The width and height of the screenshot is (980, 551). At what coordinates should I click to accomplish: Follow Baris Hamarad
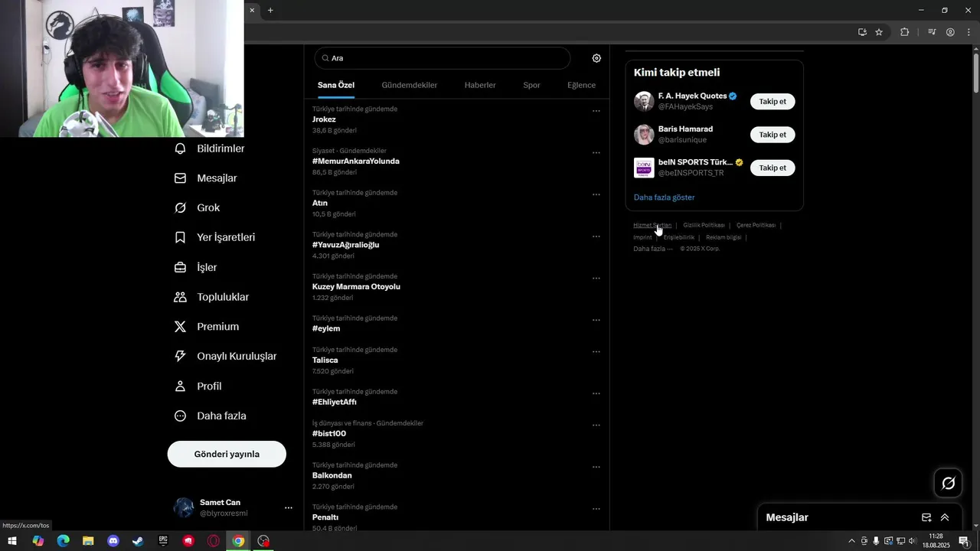tap(773, 135)
